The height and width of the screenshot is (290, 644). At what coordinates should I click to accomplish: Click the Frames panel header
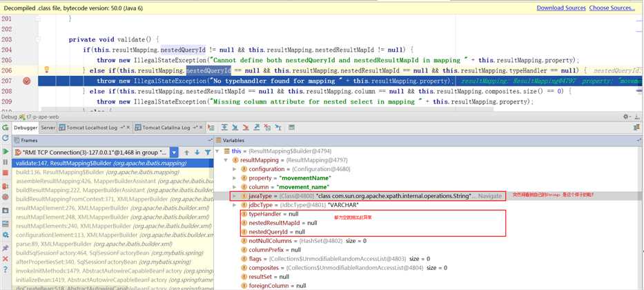click(x=113, y=140)
